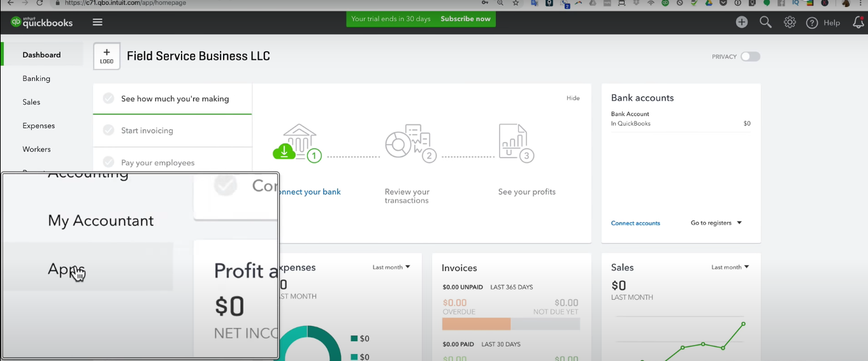Open Expenses in the left navigation
Image resolution: width=868 pixels, height=361 pixels.
39,126
